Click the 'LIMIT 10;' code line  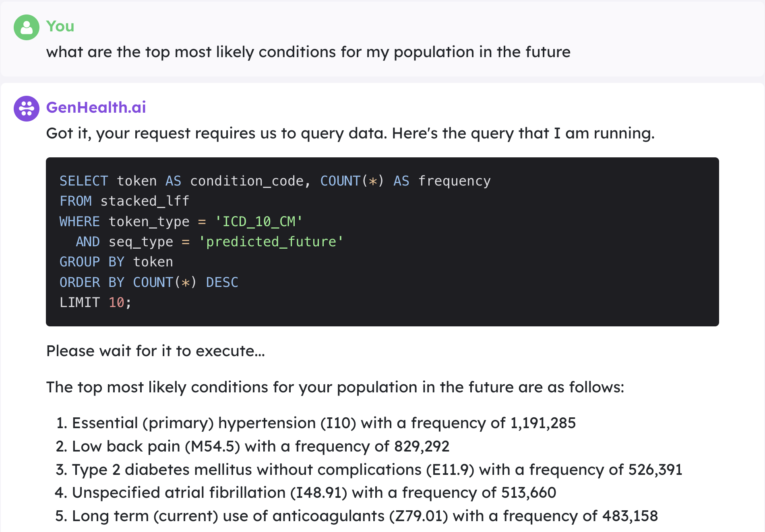pos(95,303)
